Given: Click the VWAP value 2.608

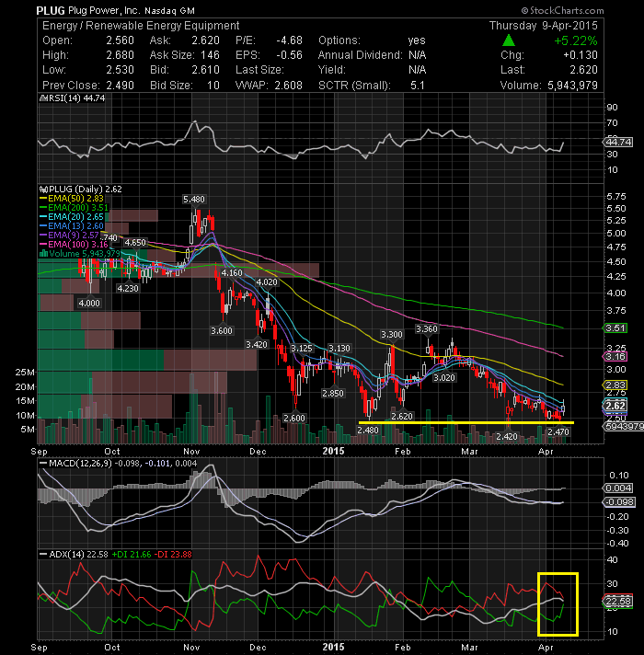Looking at the screenshot, I should click(288, 86).
